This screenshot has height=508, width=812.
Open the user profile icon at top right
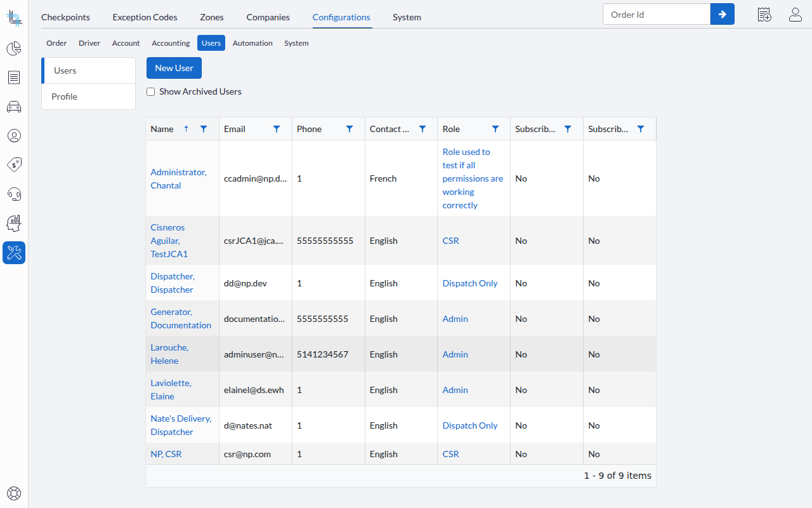796,15
